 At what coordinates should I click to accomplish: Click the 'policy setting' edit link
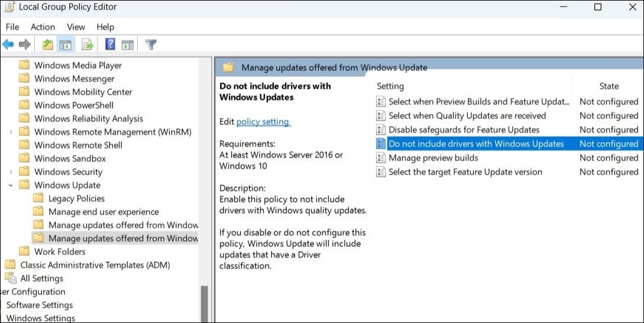[263, 122]
